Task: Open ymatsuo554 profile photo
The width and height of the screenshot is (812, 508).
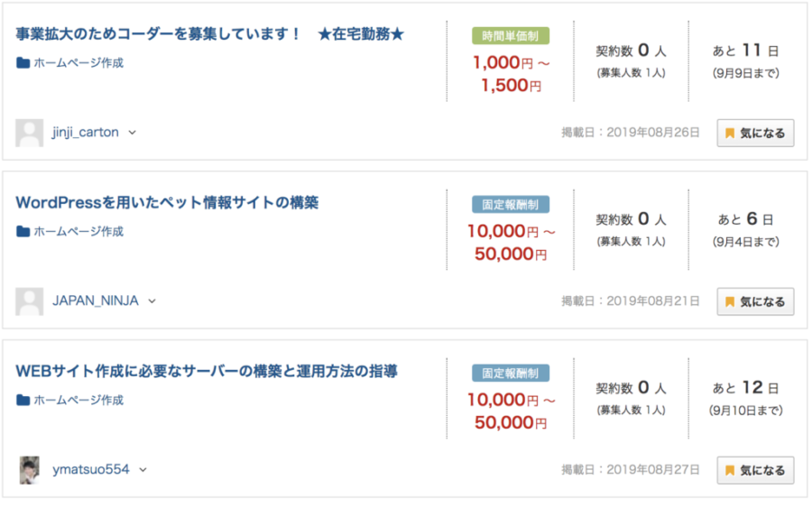Action: [x=30, y=470]
